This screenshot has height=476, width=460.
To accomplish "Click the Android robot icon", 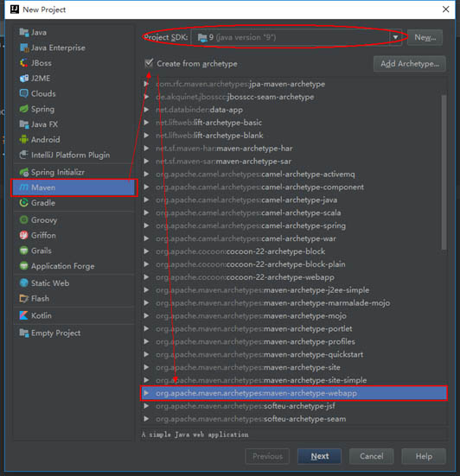I will click(x=23, y=140).
